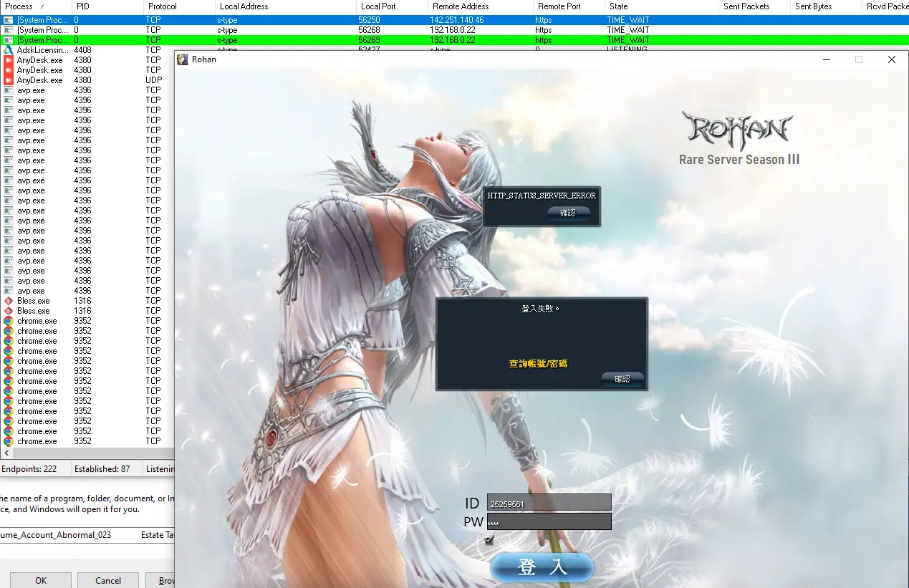Confirm the 登入失敗 login failed dialog
909x588 pixels.
point(622,379)
